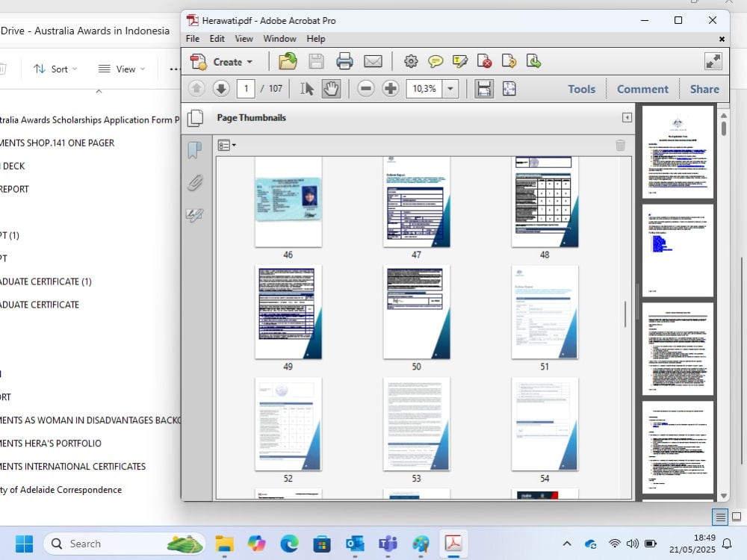Go to next page arrow
Viewport: 747px width, 560px height.
(x=221, y=89)
